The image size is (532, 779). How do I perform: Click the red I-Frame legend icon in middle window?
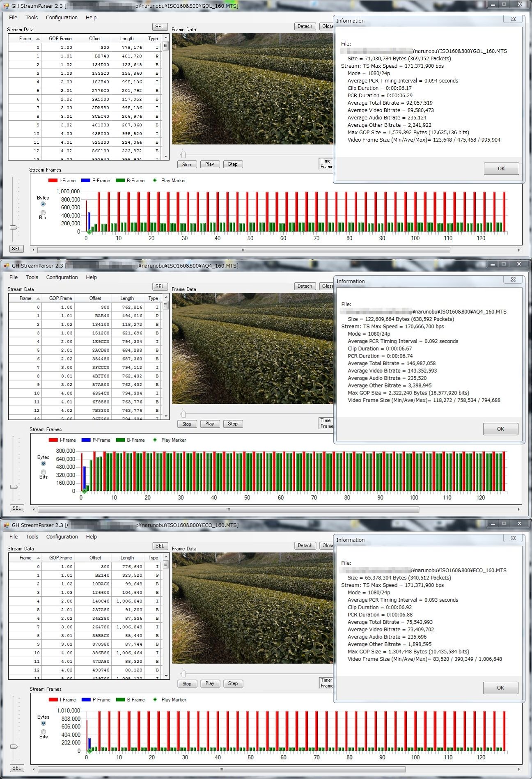tap(53, 440)
